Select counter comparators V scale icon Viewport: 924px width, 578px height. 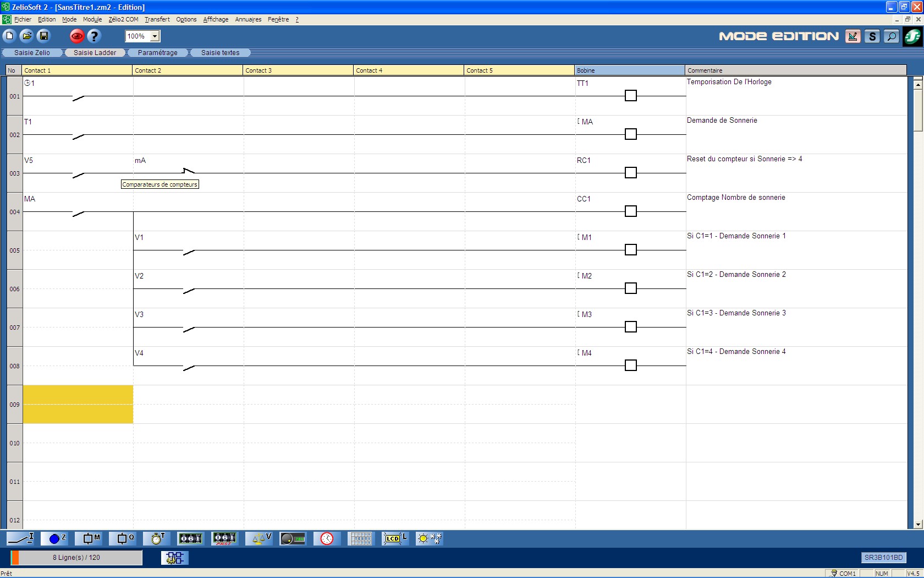click(x=259, y=538)
